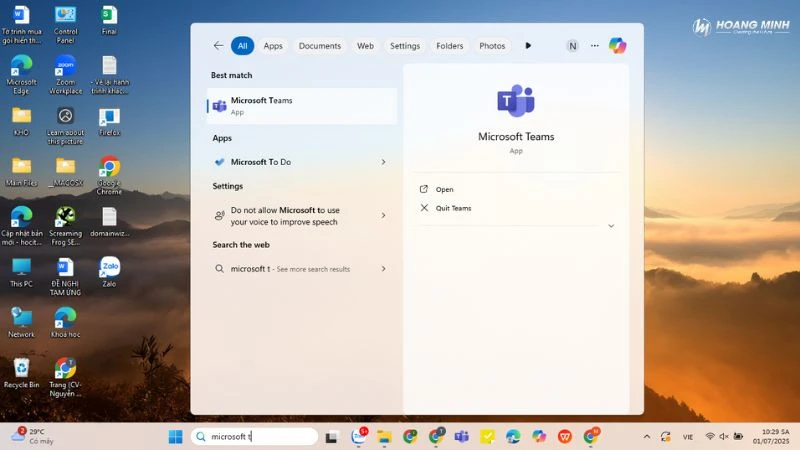Switch to the Folders search filter
The width and height of the screenshot is (800, 450).
[x=449, y=45]
